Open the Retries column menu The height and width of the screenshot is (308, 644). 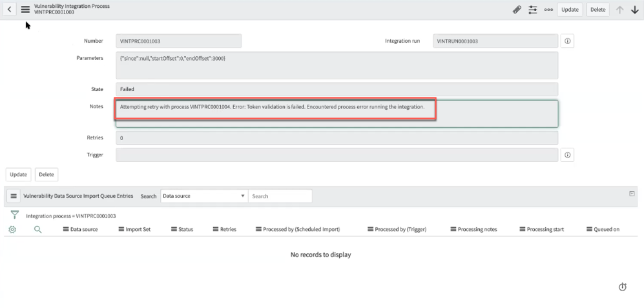tap(216, 229)
